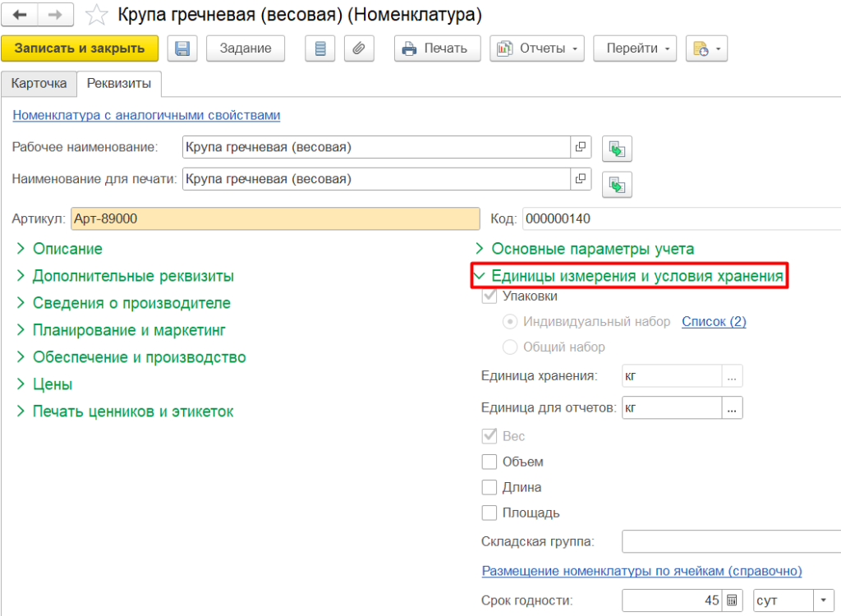
Task: Open expand icon in Наименование для печати field
Action: (581, 179)
